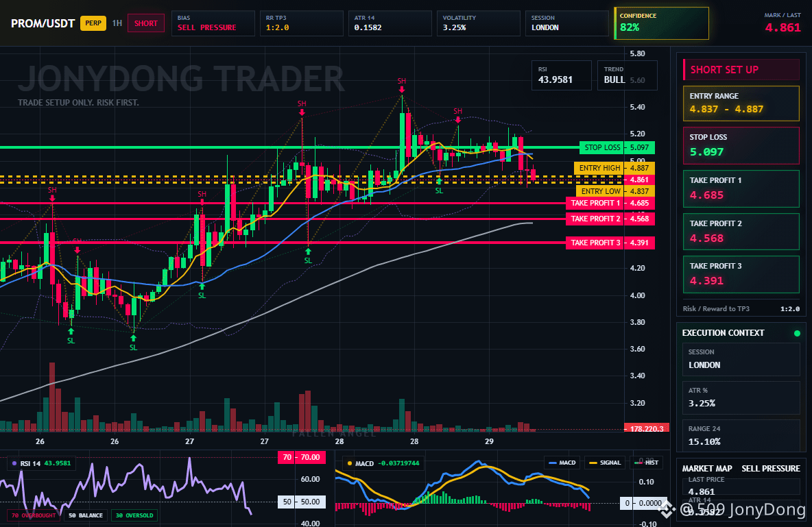Click the TAKE PROFIT 3 panel card
812x527 pixels.
(741, 274)
